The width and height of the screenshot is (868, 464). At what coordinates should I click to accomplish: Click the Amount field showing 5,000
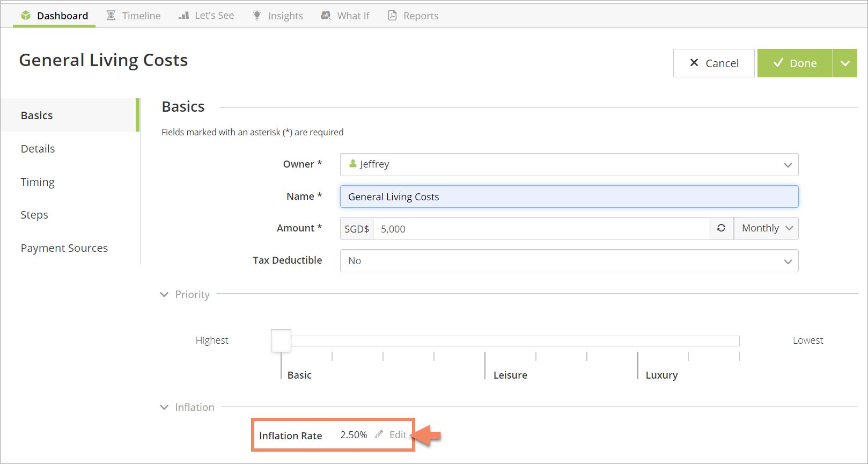[541, 229]
